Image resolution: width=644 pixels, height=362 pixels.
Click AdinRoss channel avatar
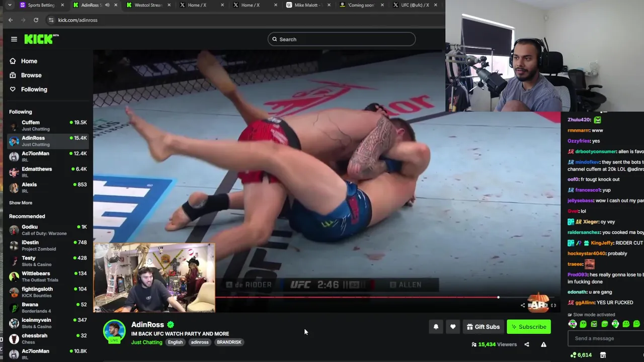[x=114, y=331]
